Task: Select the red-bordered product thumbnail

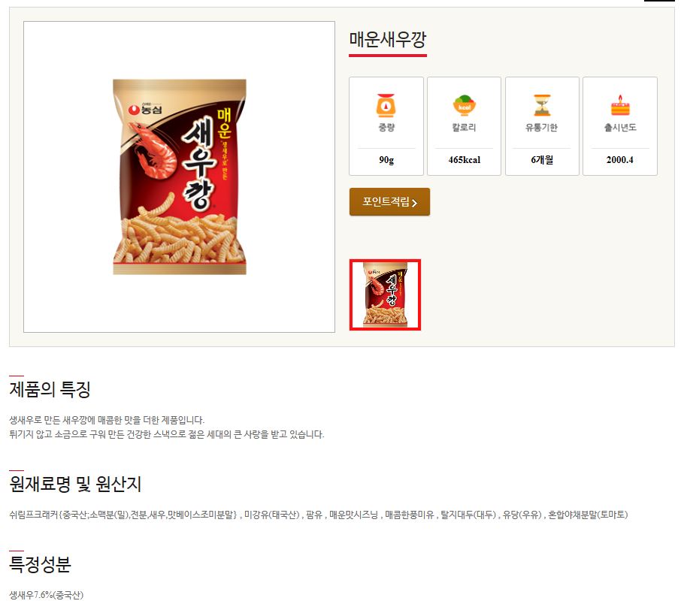Action: [x=385, y=294]
